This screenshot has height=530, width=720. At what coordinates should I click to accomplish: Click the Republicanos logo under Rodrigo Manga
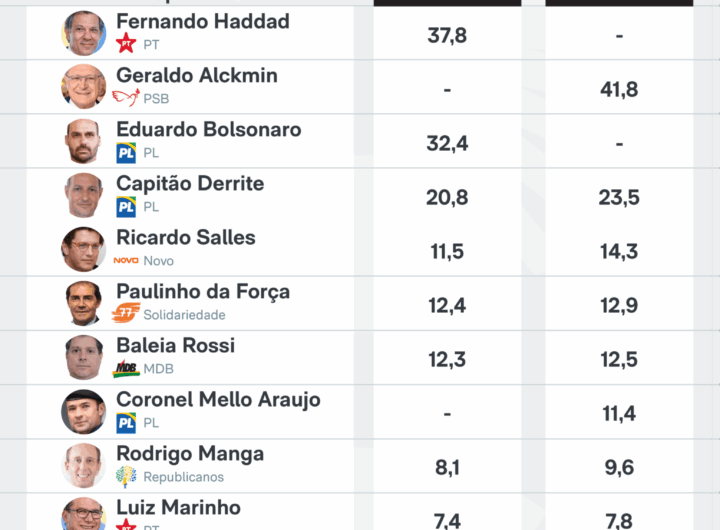126,476
